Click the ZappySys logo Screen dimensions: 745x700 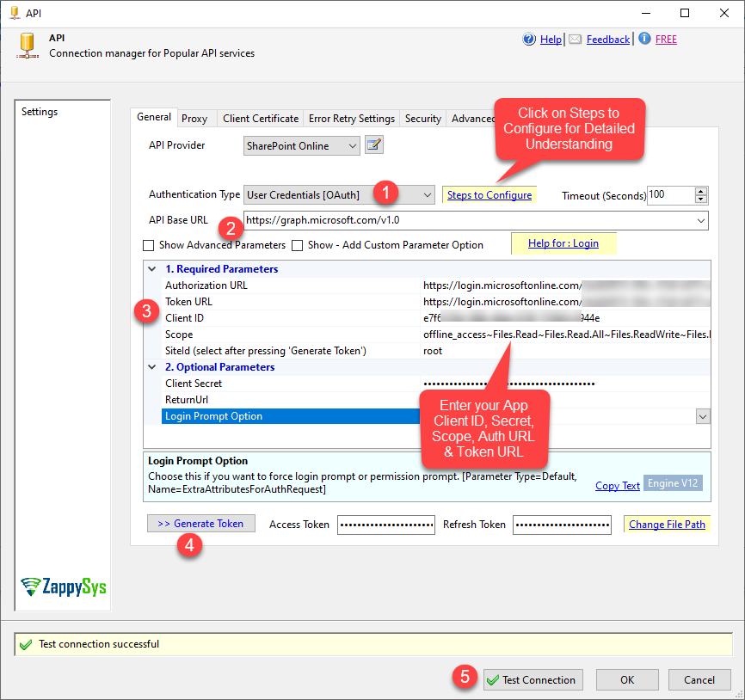tap(63, 587)
